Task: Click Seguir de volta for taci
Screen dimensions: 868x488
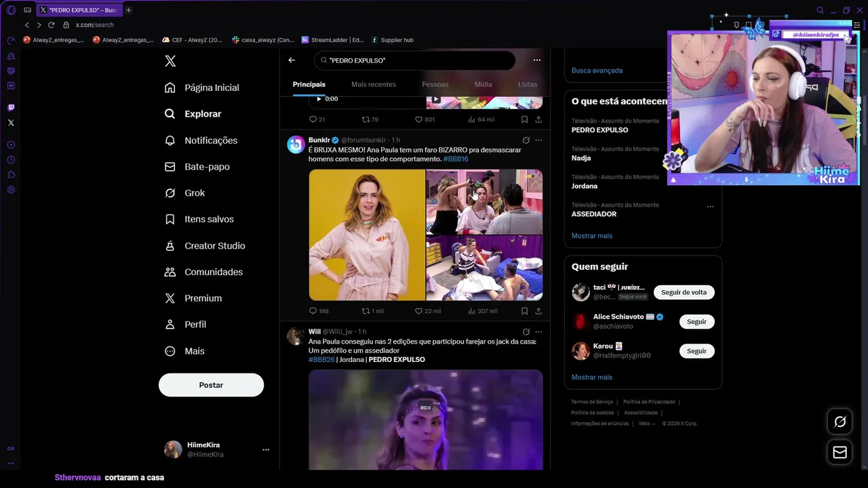Action: click(684, 292)
